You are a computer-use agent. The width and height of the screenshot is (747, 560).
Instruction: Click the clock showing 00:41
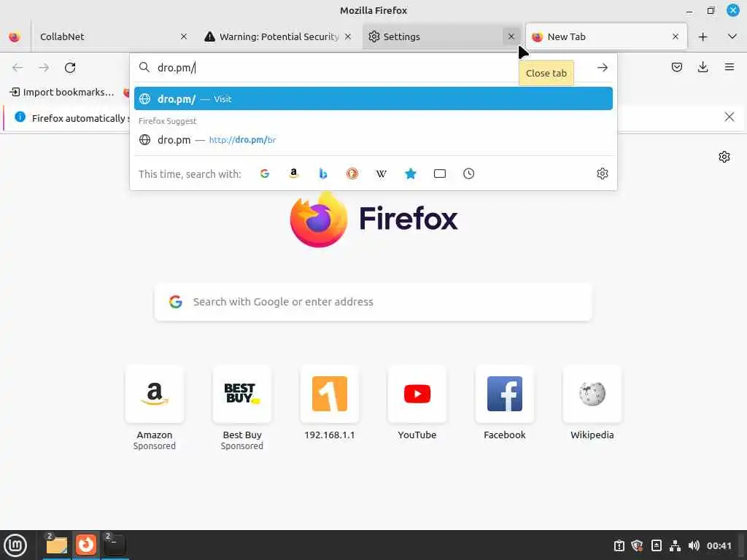[719, 545]
